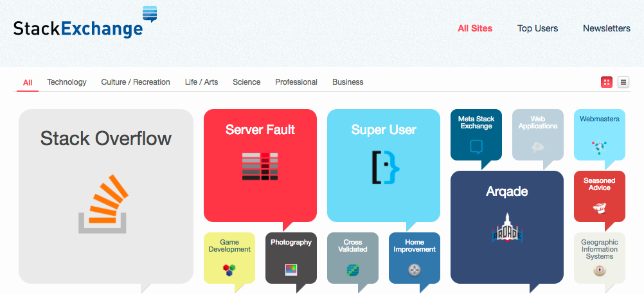Click the Seasoned Advice chef hat icon
644x294 pixels.
pos(599,207)
